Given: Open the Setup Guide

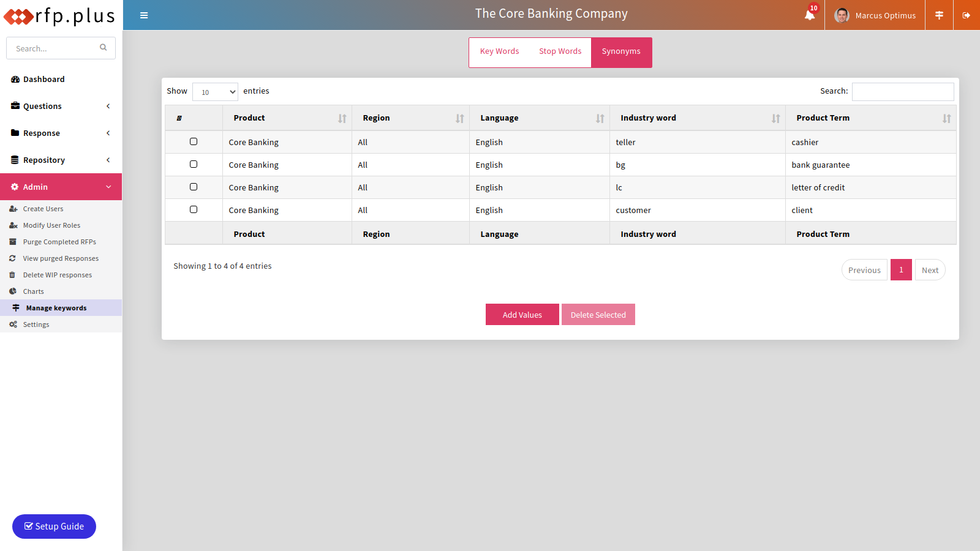Looking at the screenshot, I should point(54,527).
